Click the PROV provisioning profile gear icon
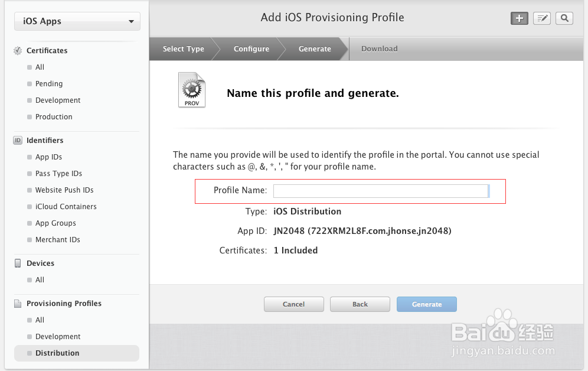 point(191,89)
